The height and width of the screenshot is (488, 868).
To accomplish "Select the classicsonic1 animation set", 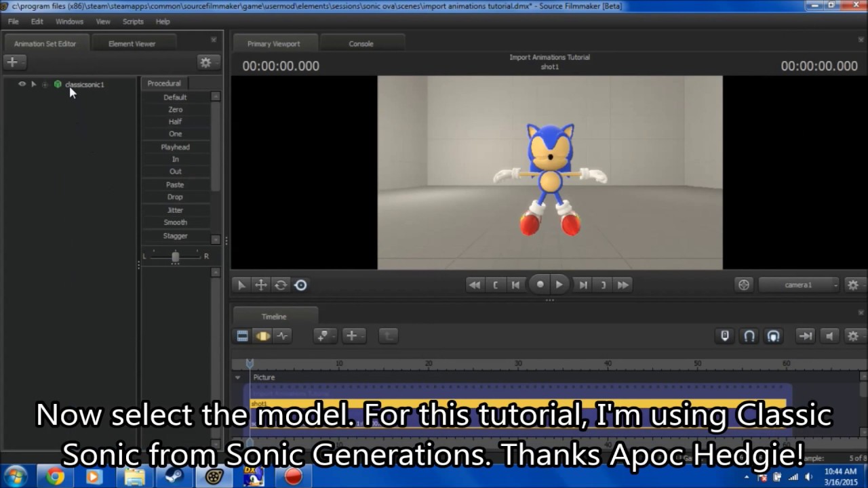I will [84, 84].
